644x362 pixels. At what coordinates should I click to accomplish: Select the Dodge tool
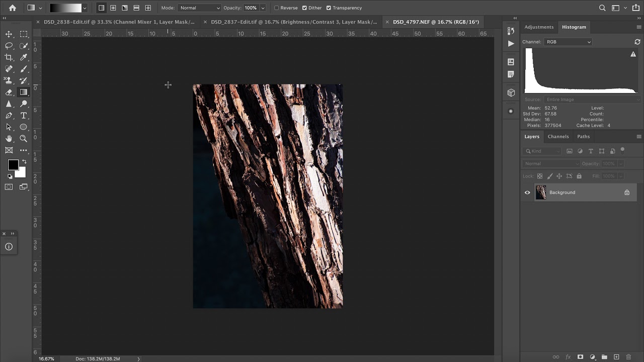(24, 104)
